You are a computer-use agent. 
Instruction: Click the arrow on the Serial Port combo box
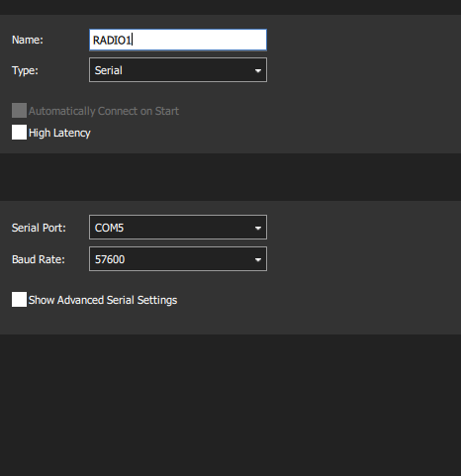[258, 228]
